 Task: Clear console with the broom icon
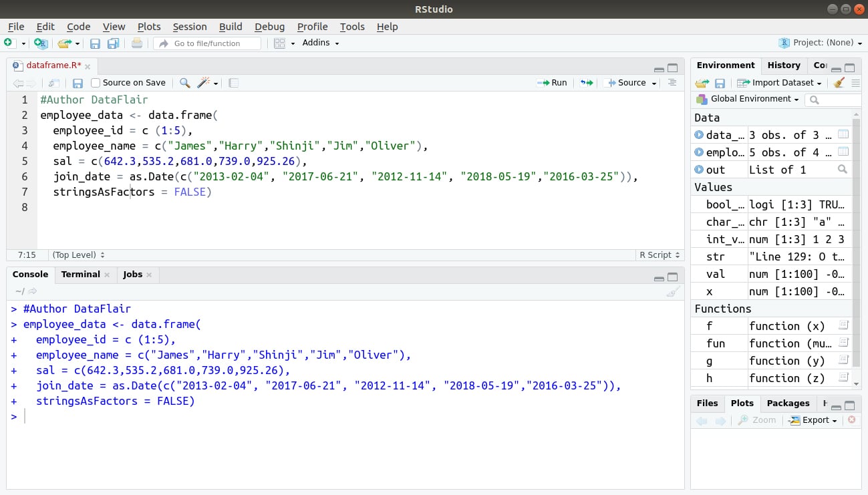pos(673,291)
